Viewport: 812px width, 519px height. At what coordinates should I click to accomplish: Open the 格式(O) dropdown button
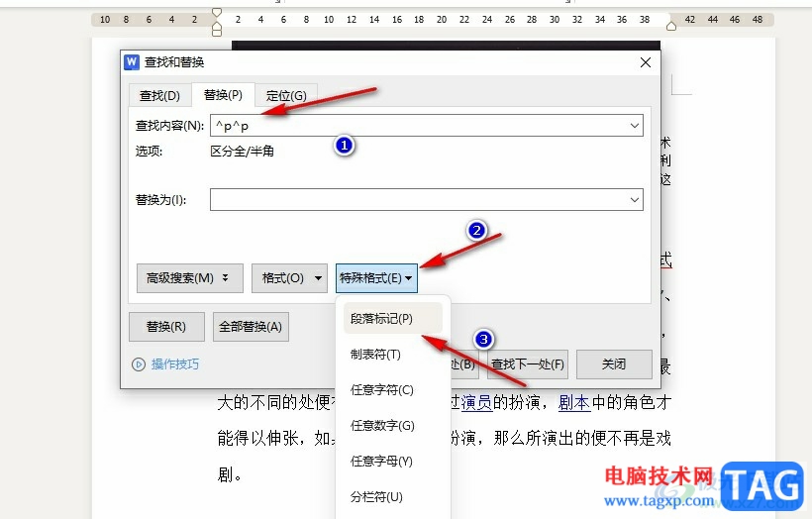[x=289, y=278]
